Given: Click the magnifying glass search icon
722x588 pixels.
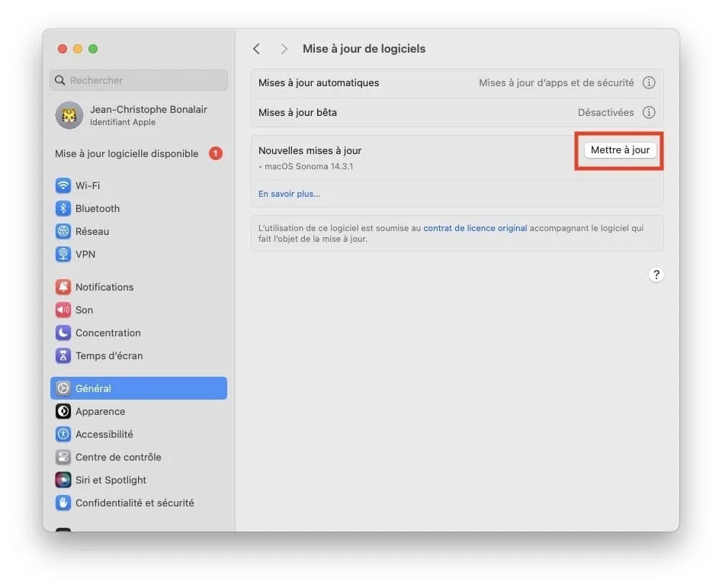Looking at the screenshot, I should pos(60,81).
